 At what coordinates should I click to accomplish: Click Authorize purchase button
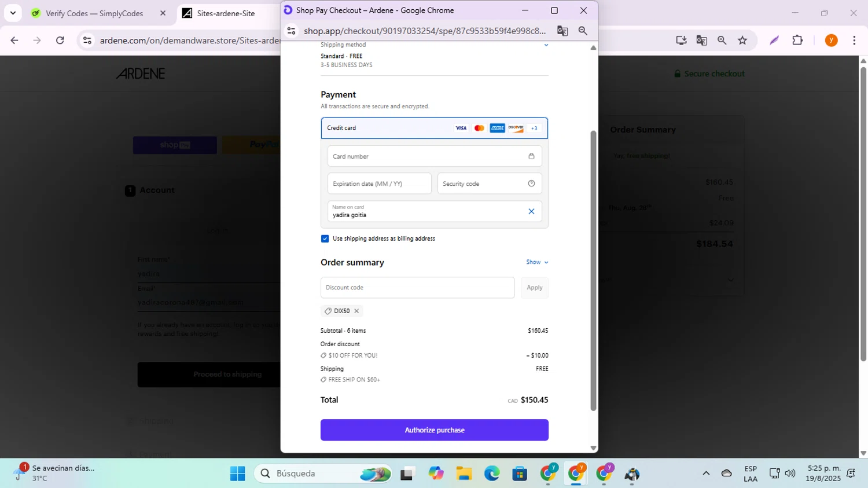[x=434, y=430]
